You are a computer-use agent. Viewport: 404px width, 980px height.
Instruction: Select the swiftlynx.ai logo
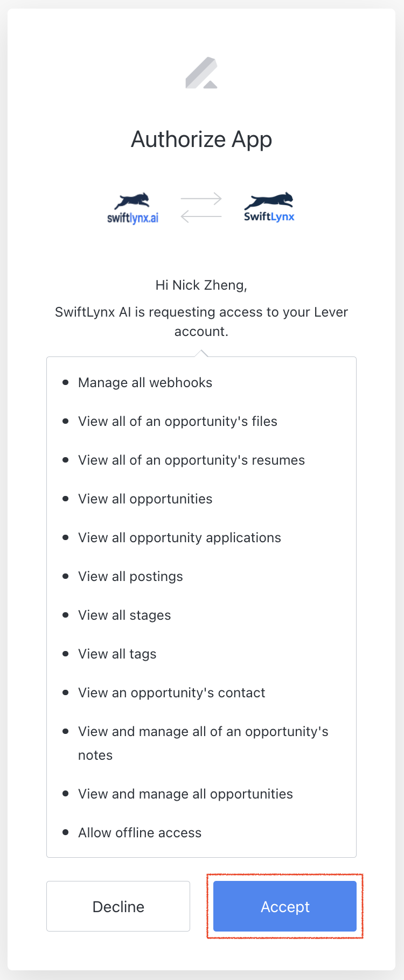tap(133, 207)
